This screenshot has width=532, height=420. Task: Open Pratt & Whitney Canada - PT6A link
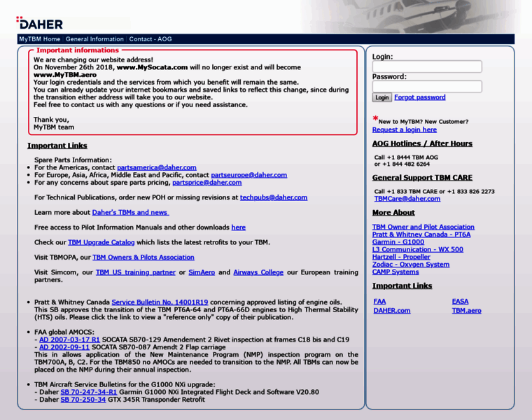tap(421, 234)
